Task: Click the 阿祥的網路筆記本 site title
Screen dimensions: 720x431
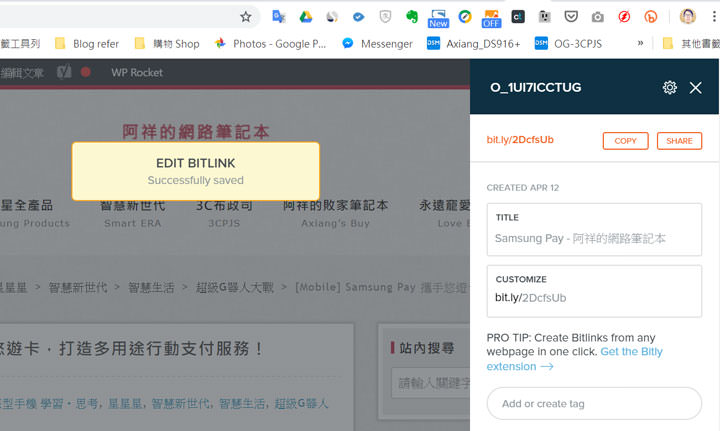Action: pos(196,132)
